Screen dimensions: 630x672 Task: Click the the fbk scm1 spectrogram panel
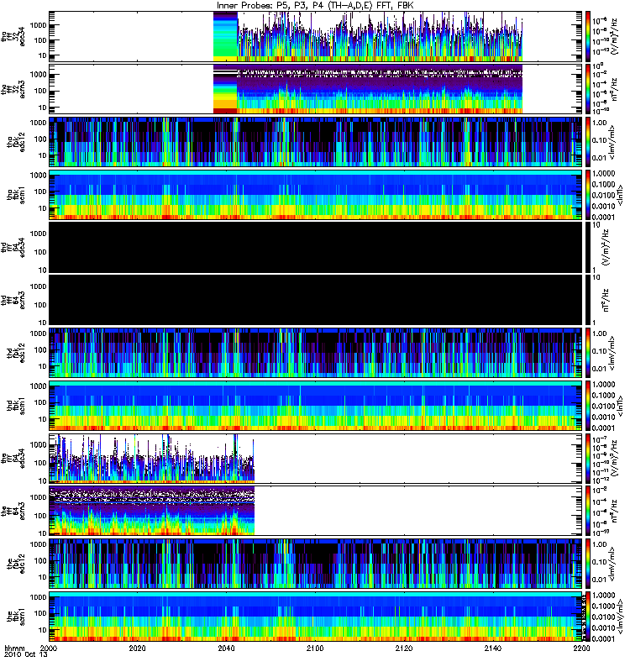pyautogui.click(x=316, y=617)
